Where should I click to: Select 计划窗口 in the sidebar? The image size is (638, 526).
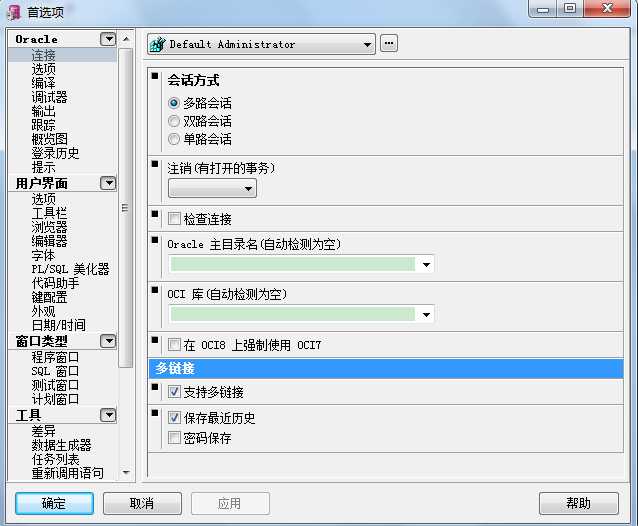tap(55, 399)
